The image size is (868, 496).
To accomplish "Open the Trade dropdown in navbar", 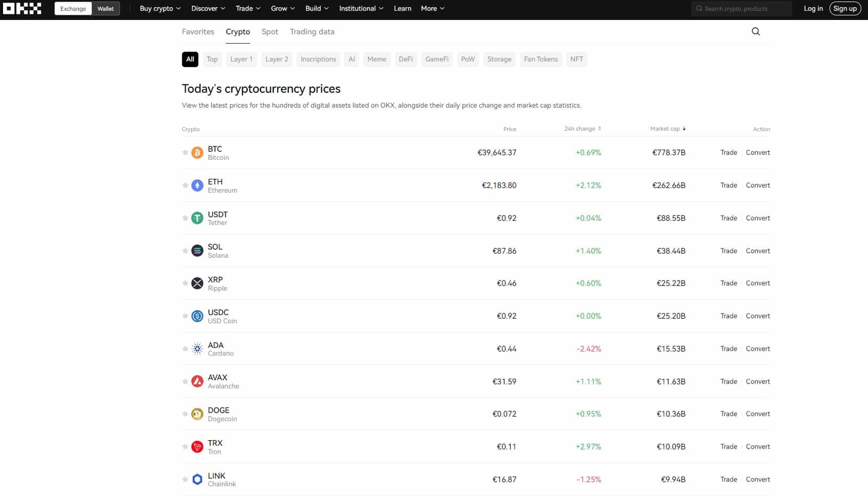I will (x=248, y=9).
